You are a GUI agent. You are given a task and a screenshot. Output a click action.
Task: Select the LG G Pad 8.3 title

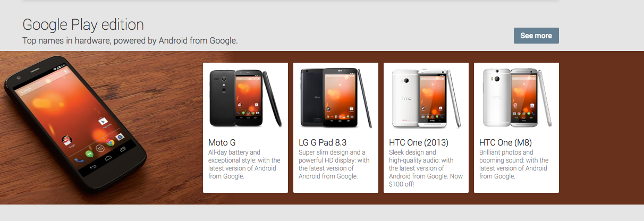click(323, 142)
